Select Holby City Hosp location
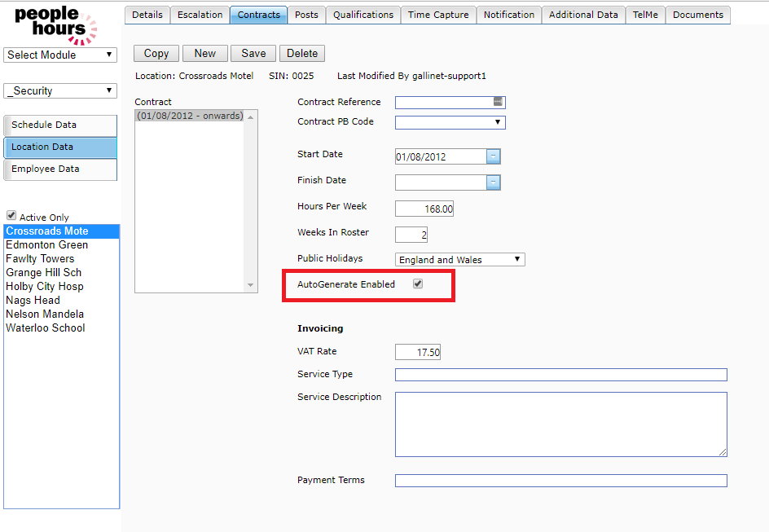The image size is (769, 532). coord(45,287)
